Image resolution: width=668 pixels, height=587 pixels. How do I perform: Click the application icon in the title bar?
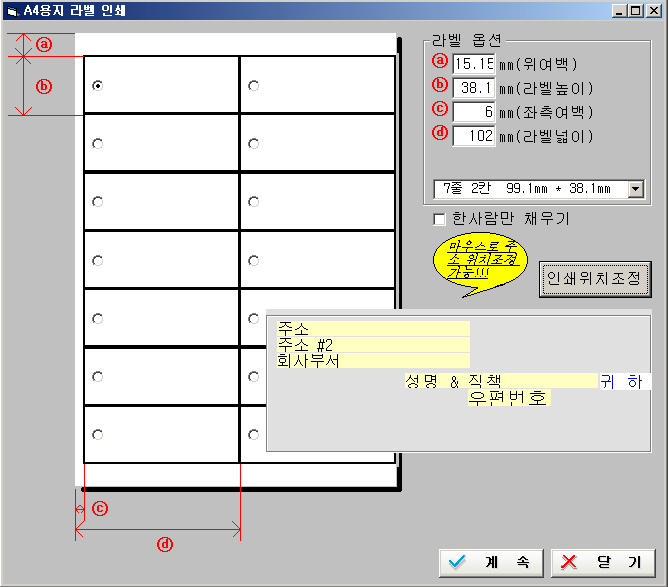click(11, 10)
